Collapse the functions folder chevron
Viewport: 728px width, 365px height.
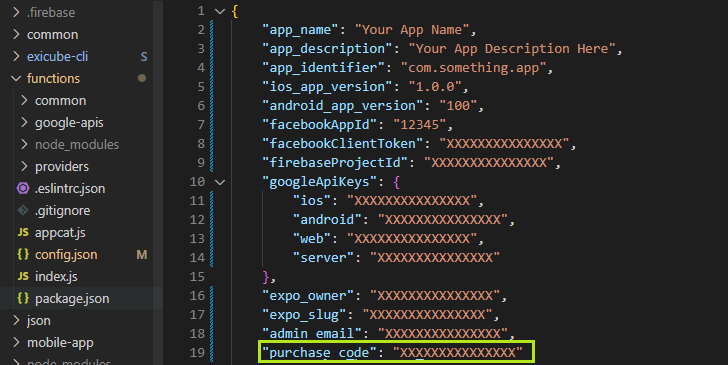coord(16,78)
